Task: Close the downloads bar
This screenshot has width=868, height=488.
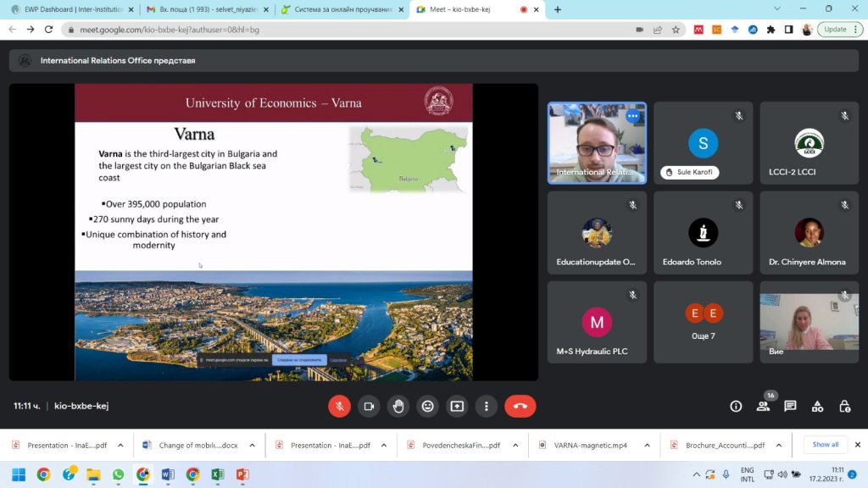Action: [858, 444]
